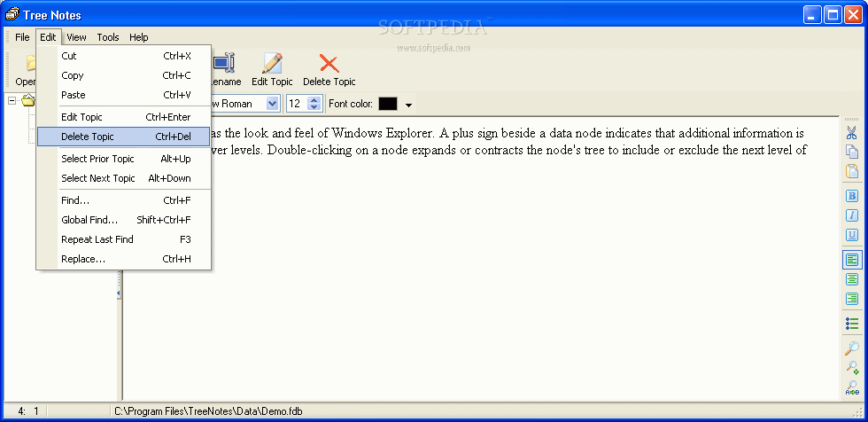868x422 pixels.
Task: Collapse the root tree node
Action: coord(12,101)
